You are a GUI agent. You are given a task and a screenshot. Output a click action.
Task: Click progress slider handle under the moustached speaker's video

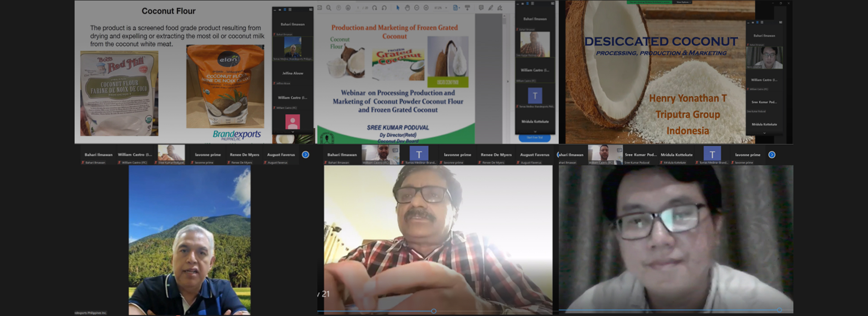(434, 311)
